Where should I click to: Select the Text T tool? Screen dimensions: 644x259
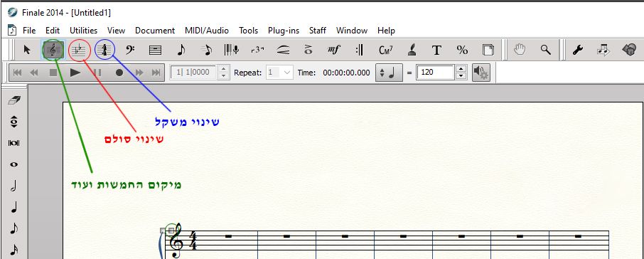click(436, 50)
